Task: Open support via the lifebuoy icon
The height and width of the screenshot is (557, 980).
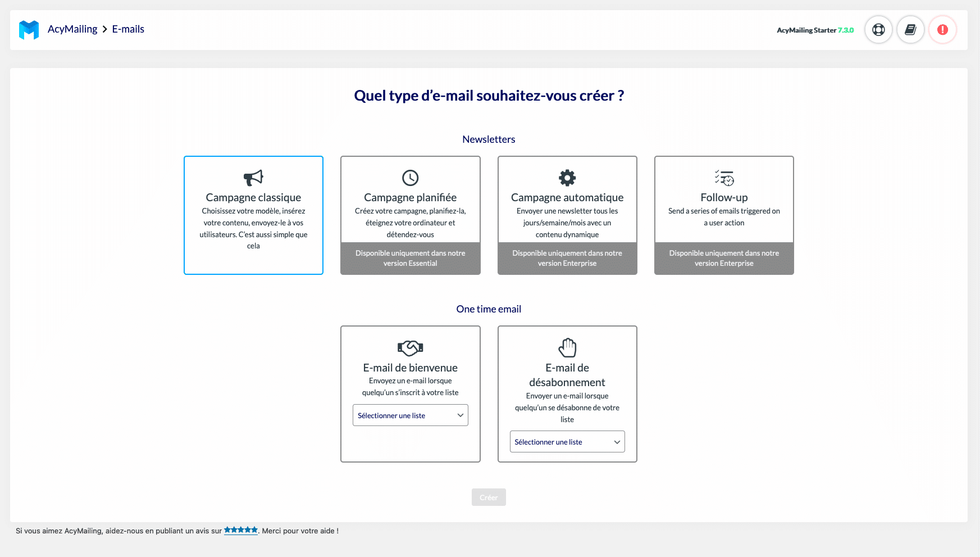Action: click(878, 29)
